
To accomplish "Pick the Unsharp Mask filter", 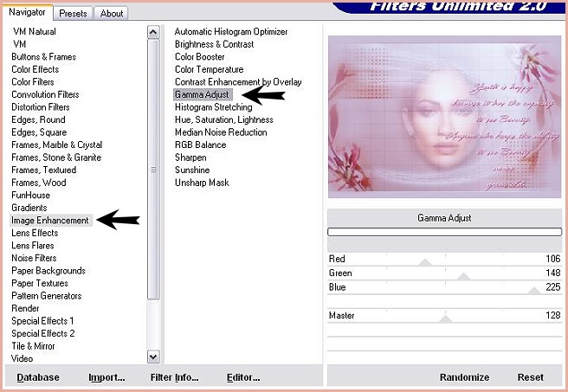I will (202, 183).
